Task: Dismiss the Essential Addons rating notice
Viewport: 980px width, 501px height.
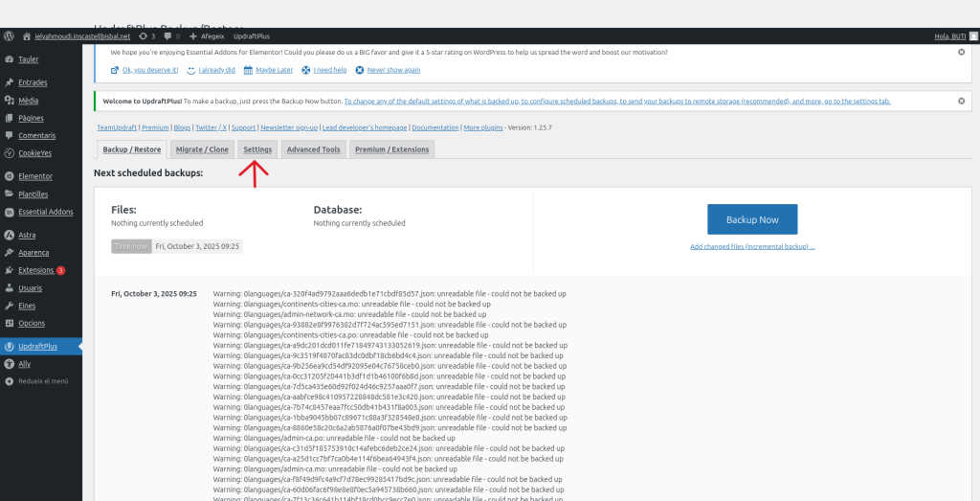Action: pos(961,52)
